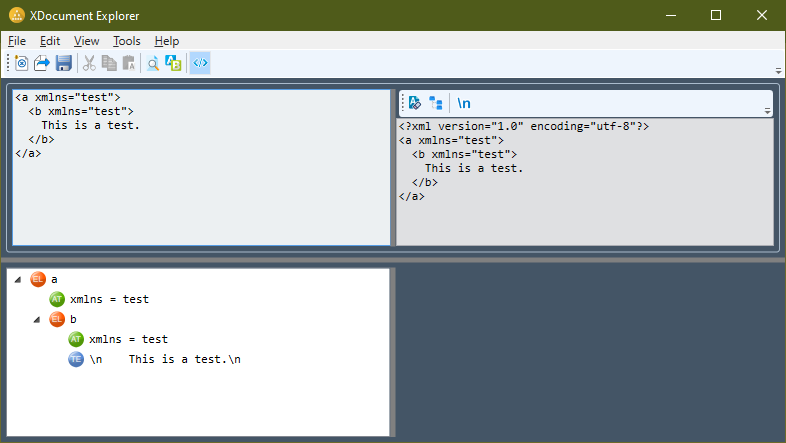Click the New document toolbar icon
Viewport: 786px width, 443px height.
pos(22,63)
